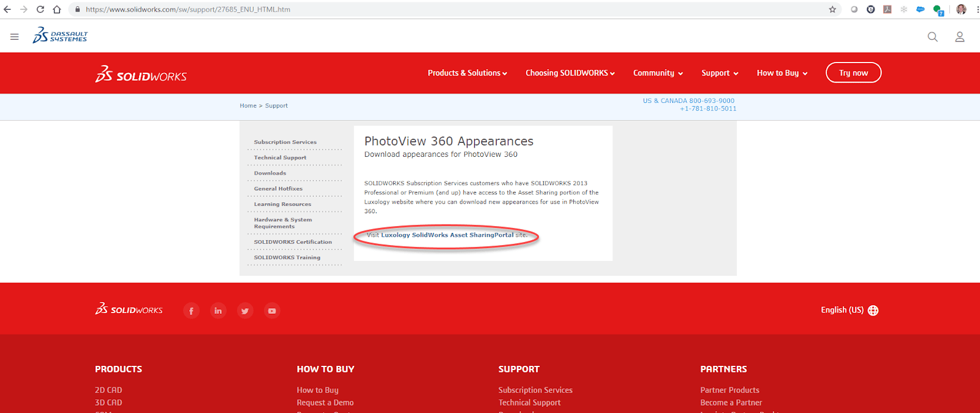Select Downloads in the sidebar
The height and width of the screenshot is (413, 980).
[x=270, y=173]
